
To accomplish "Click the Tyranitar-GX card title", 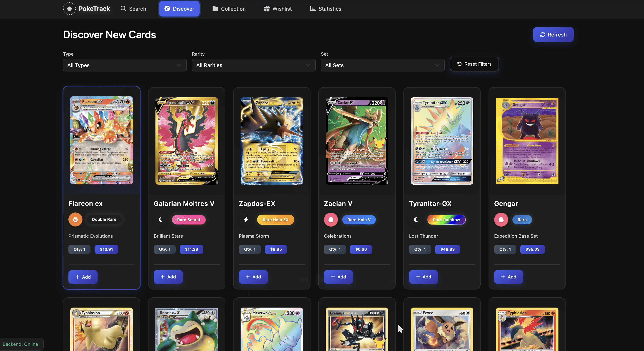I will click(430, 204).
